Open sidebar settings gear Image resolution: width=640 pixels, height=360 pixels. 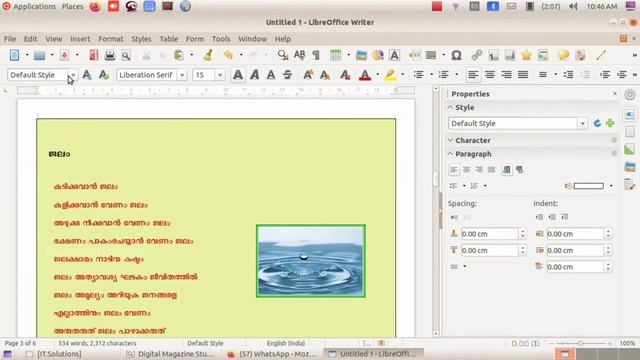[x=630, y=95]
